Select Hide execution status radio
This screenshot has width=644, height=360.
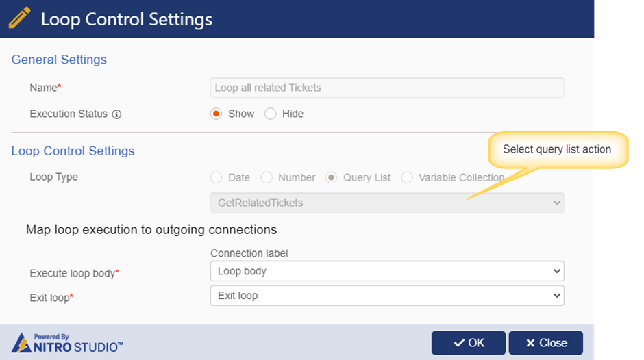click(x=270, y=114)
